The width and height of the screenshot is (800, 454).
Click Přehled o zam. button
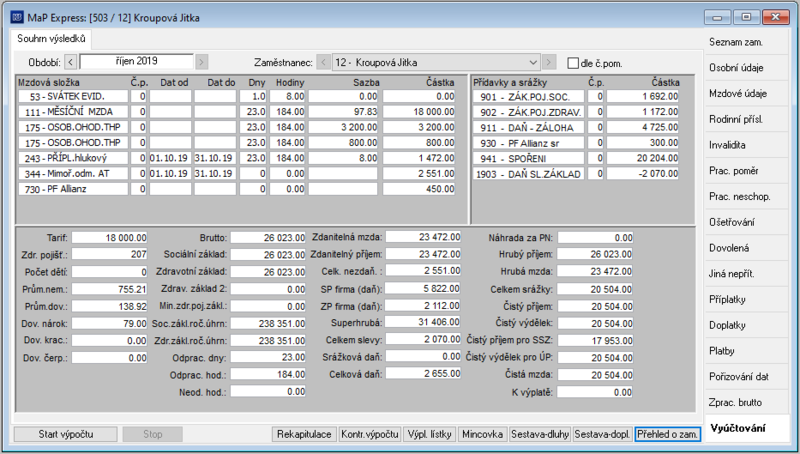[667, 434]
